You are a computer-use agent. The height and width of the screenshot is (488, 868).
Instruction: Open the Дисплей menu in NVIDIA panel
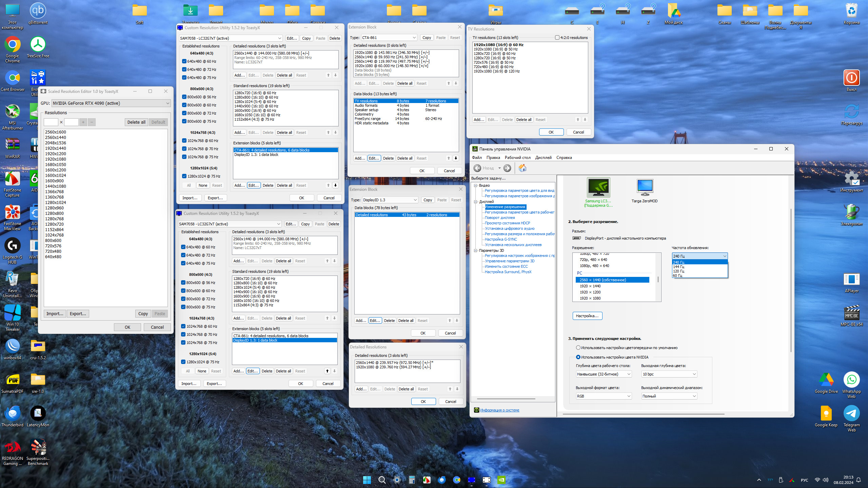pyautogui.click(x=543, y=158)
